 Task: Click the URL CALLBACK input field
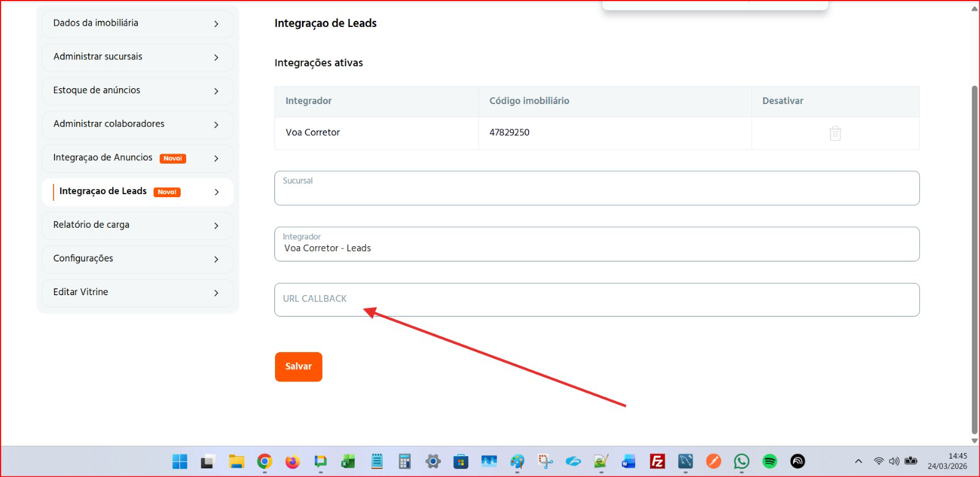[x=597, y=299]
